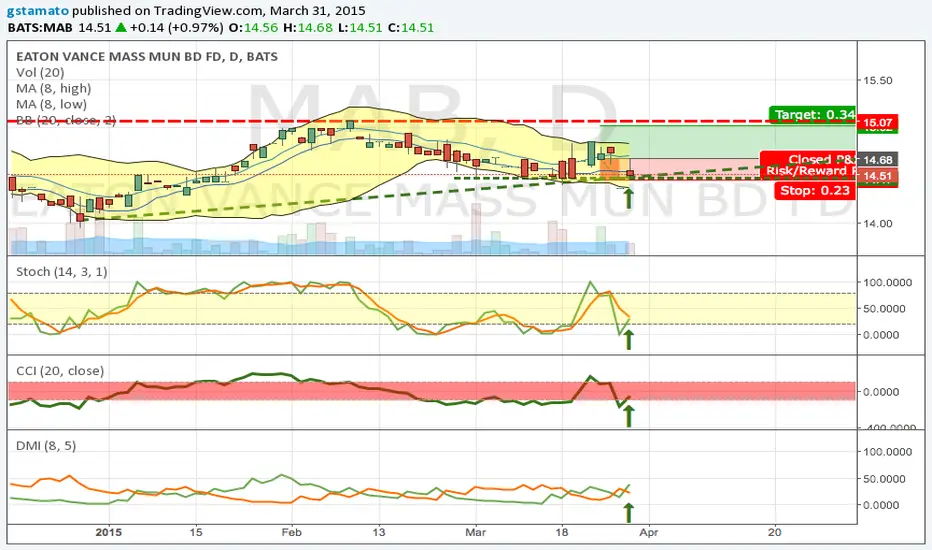Click the O:14.56 open price value

(x=253, y=27)
